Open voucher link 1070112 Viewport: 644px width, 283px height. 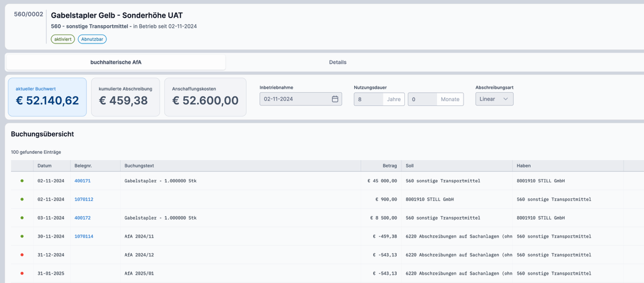coord(84,199)
